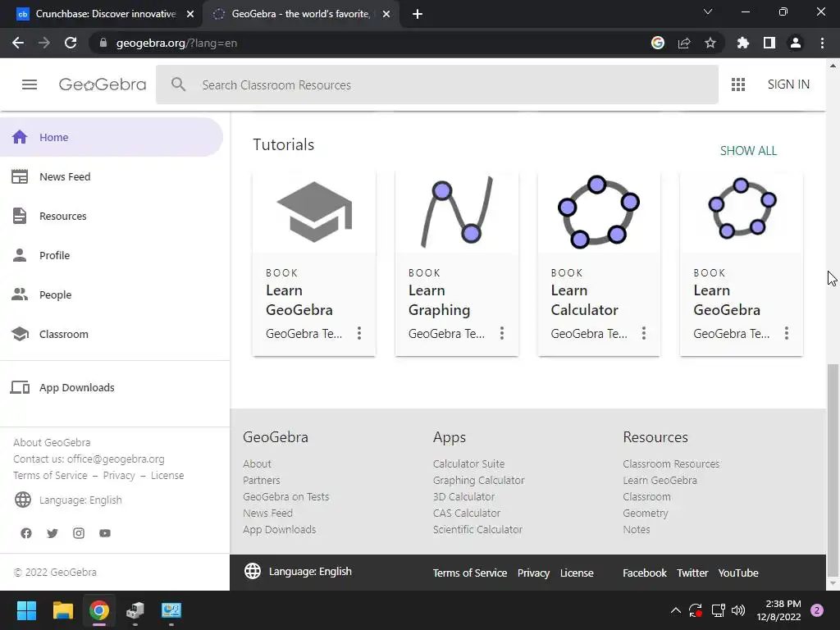This screenshot has width=840, height=630.
Task: Open the Instagram icon in sidebar
Action: click(x=79, y=533)
